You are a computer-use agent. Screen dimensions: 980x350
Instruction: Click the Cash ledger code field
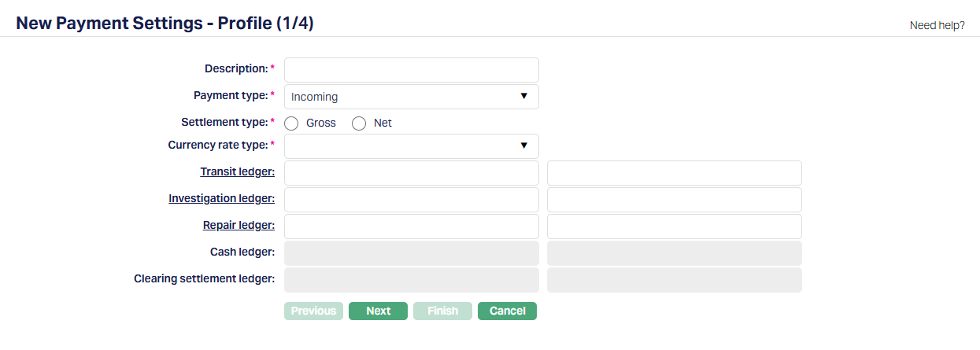[x=411, y=253]
